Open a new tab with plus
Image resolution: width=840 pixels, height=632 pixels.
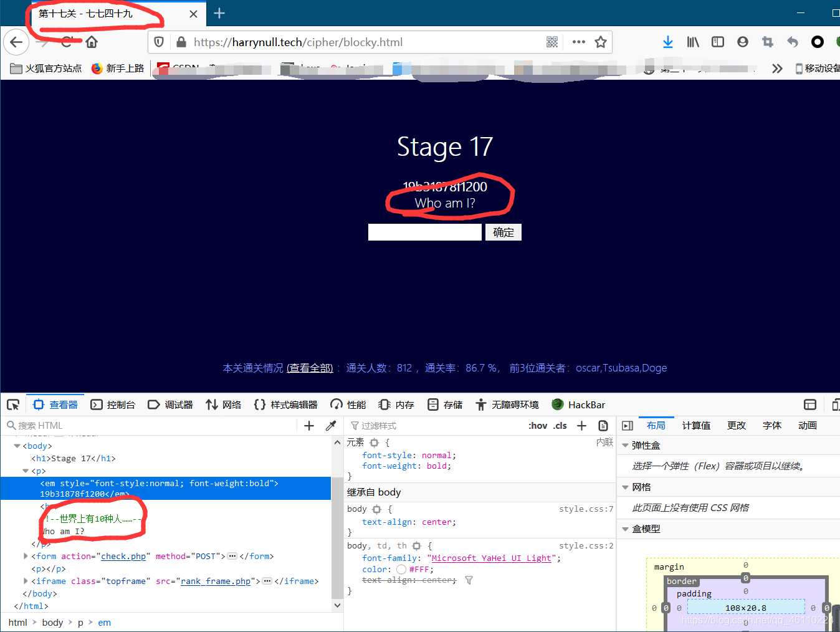(219, 13)
